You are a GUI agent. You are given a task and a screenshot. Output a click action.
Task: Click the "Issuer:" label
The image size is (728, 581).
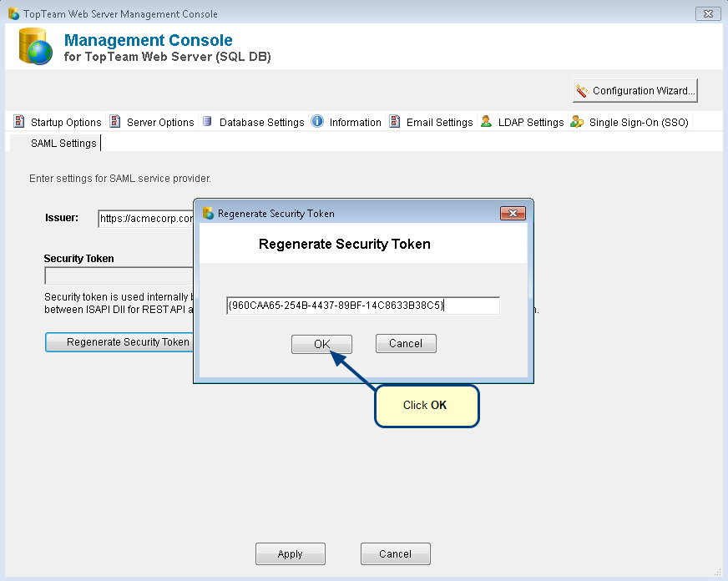[62, 218]
